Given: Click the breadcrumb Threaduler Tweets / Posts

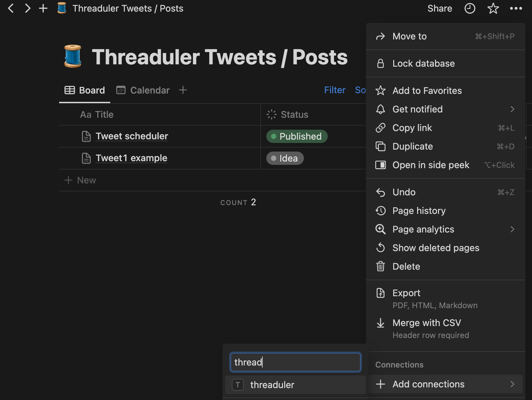Looking at the screenshot, I should [x=128, y=8].
